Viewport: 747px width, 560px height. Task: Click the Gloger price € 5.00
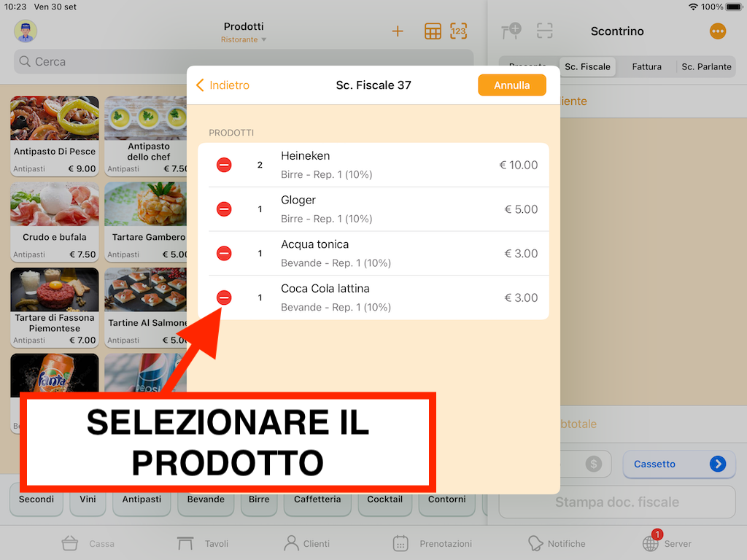tap(521, 209)
